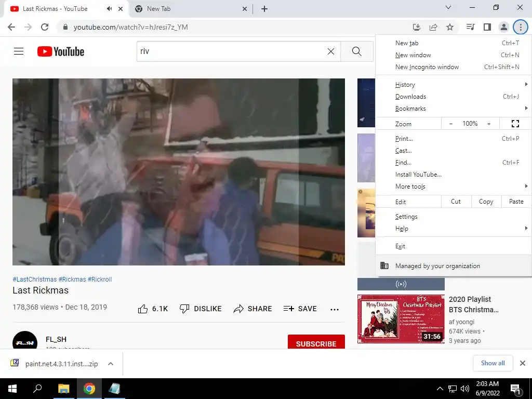
Task: Select Print... menu item
Action: [454, 138]
